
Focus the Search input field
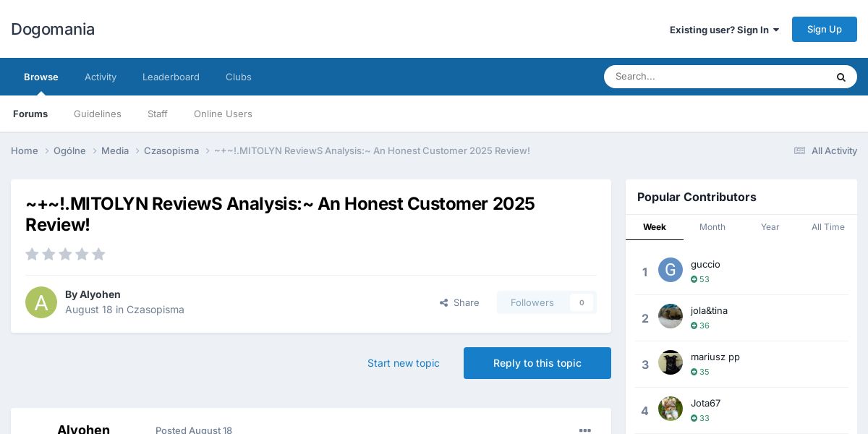[716, 77]
